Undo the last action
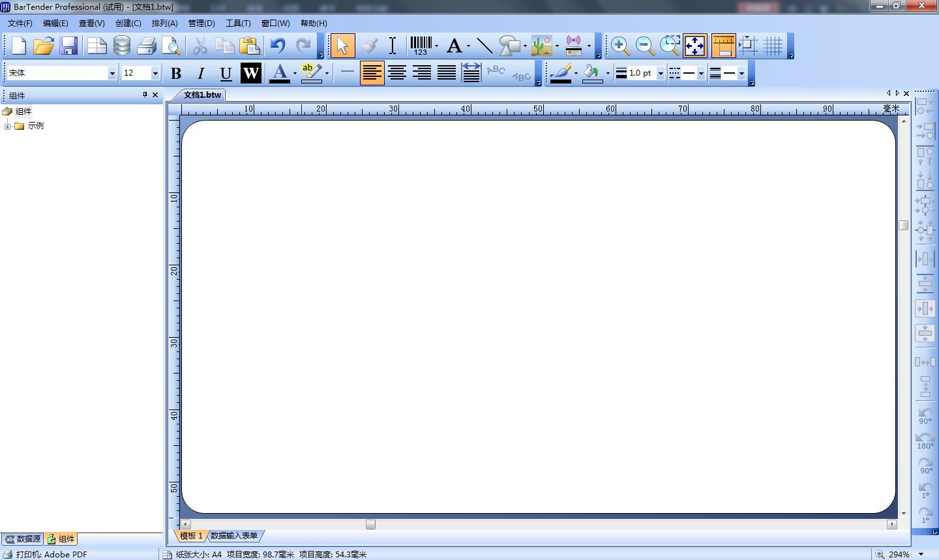 coord(278,46)
